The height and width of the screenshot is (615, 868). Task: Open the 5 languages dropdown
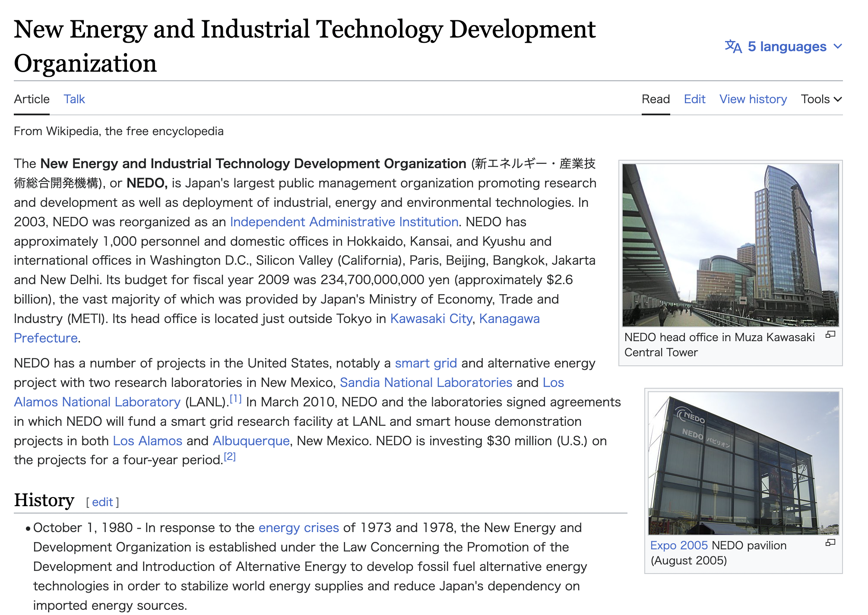coord(783,47)
